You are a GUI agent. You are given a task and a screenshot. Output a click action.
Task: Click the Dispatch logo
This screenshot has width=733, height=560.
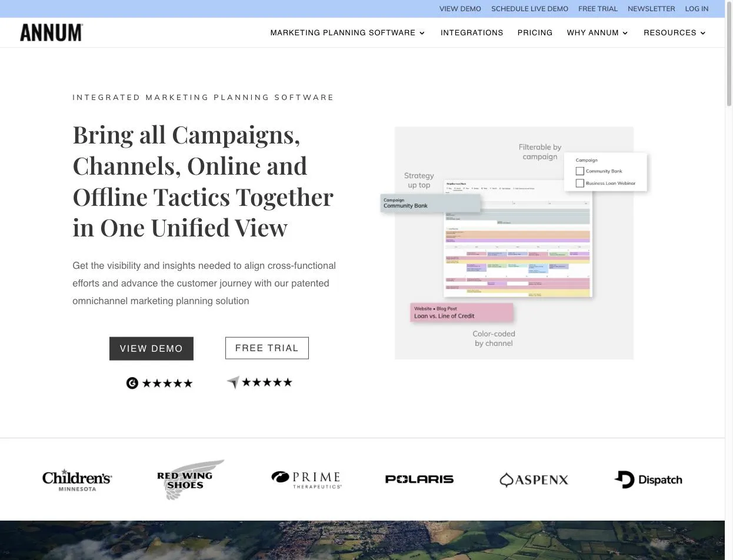pyautogui.click(x=648, y=480)
